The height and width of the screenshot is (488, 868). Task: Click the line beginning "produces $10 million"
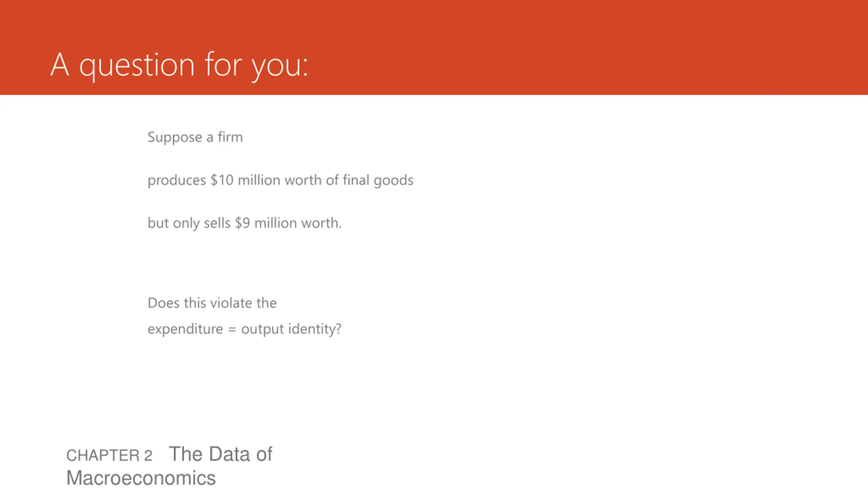(280, 180)
